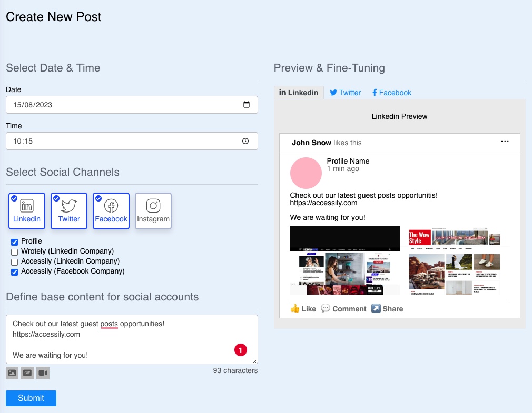Screen dimensions: 532x413
Task: Uncheck the Profile checkbox
Action: (x=14, y=241)
